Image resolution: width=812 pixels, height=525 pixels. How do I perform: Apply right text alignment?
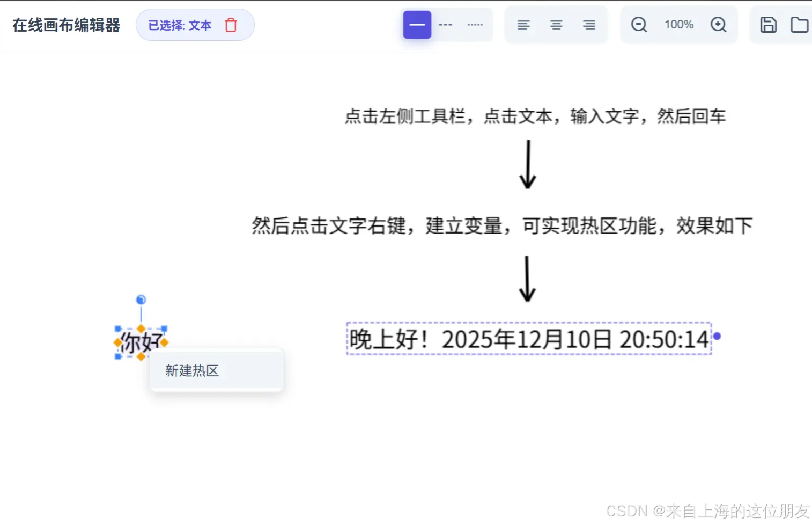point(589,25)
